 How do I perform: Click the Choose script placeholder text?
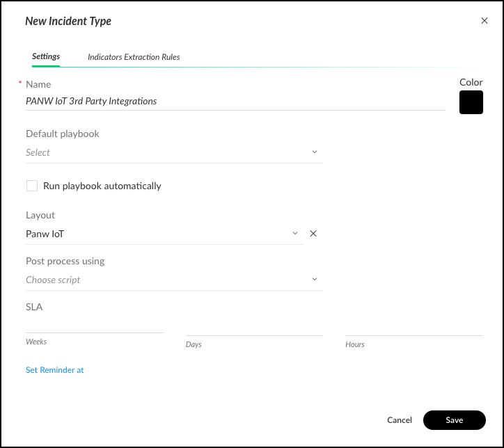pyautogui.click(x=54, y=280)
